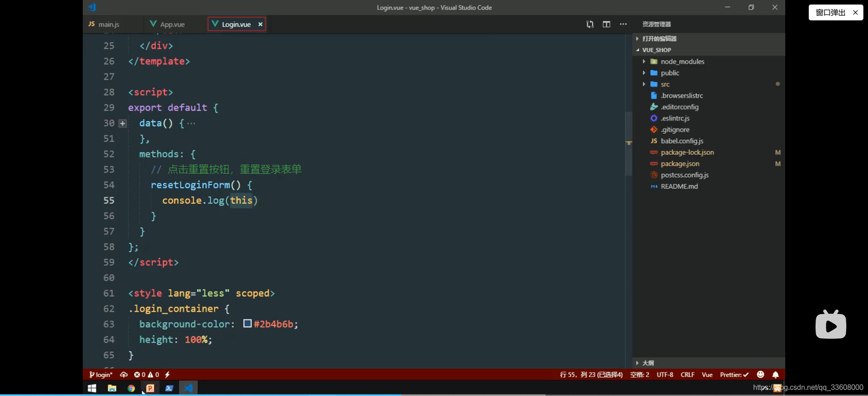Open the .eslintrc.js file
Image resolution: width=868 pixels, height=396 pixels.
pos(708,118)
